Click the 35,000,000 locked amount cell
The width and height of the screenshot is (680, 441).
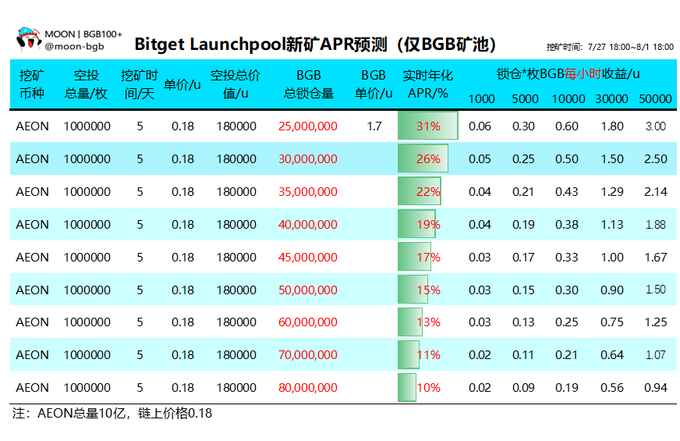point(308,192)
